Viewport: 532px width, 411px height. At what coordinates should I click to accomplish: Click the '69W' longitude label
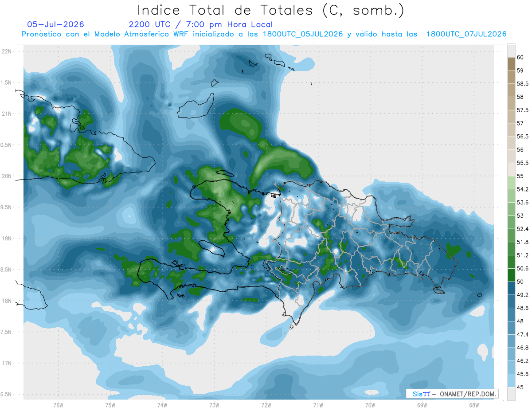click(422, 405)
